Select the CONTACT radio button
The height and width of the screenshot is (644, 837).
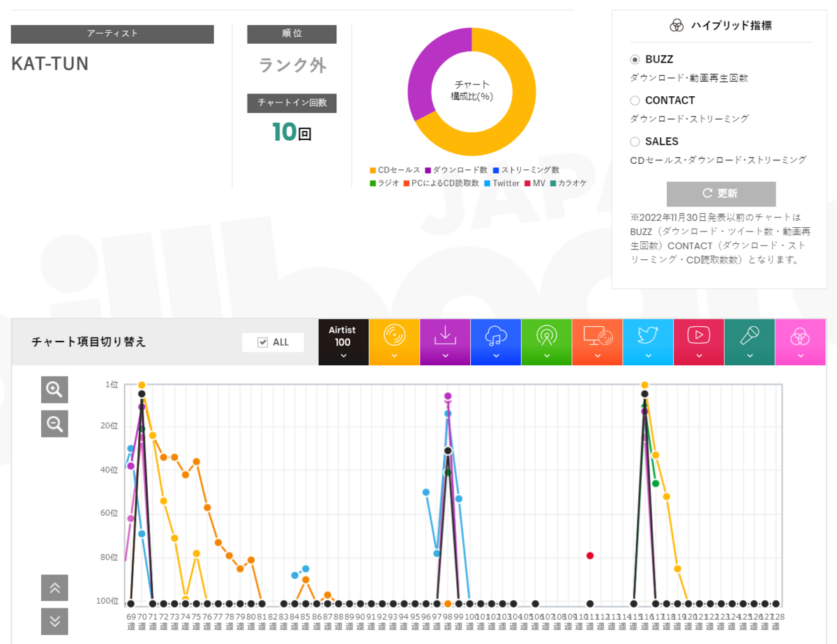(635, 100)
